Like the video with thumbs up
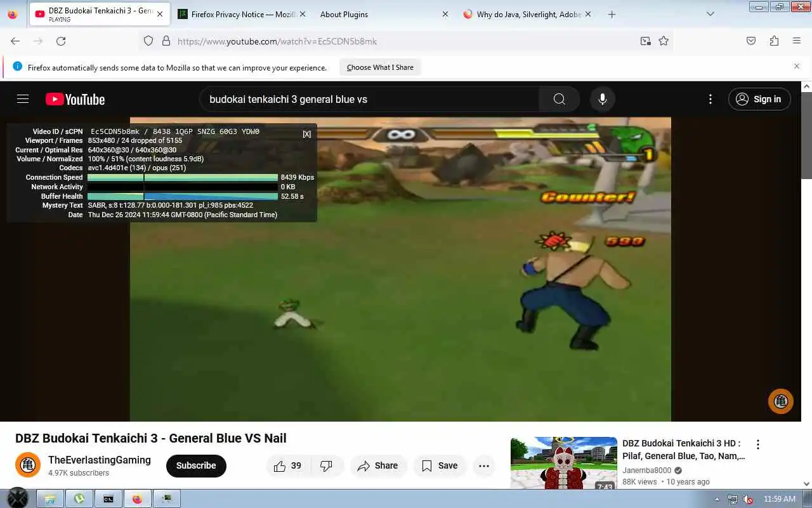Viewport: 812px width, 508px height. (287, 466)
